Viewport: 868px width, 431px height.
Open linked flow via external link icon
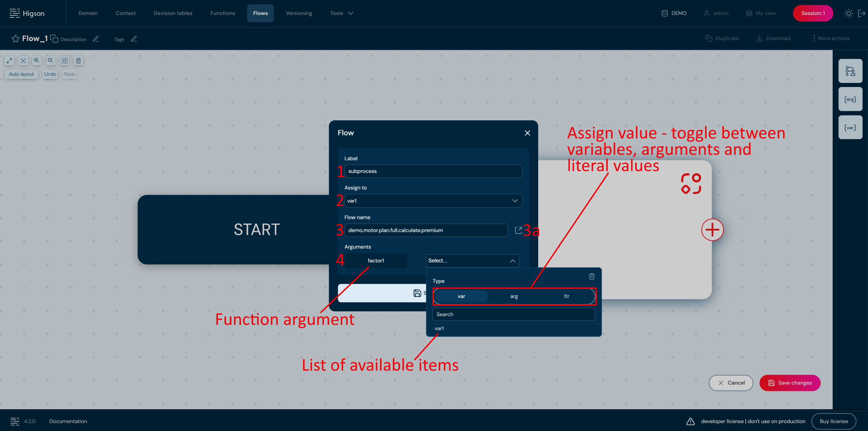coord(518,230)
